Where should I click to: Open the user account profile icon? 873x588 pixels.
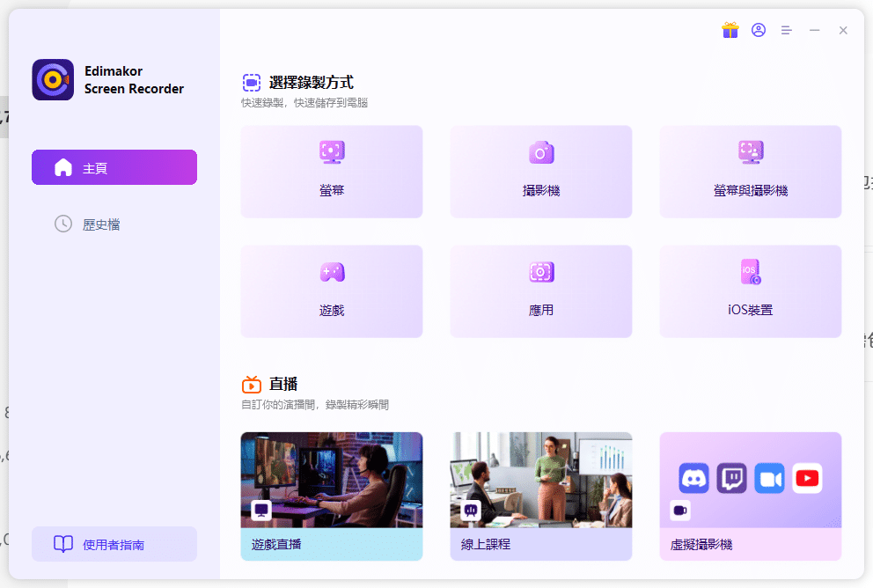pos(759,30)
